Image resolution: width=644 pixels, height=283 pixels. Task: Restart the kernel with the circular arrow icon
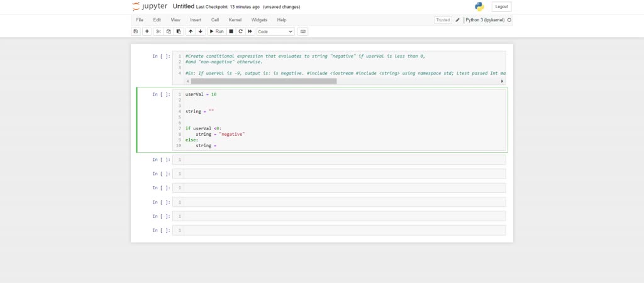240,31
